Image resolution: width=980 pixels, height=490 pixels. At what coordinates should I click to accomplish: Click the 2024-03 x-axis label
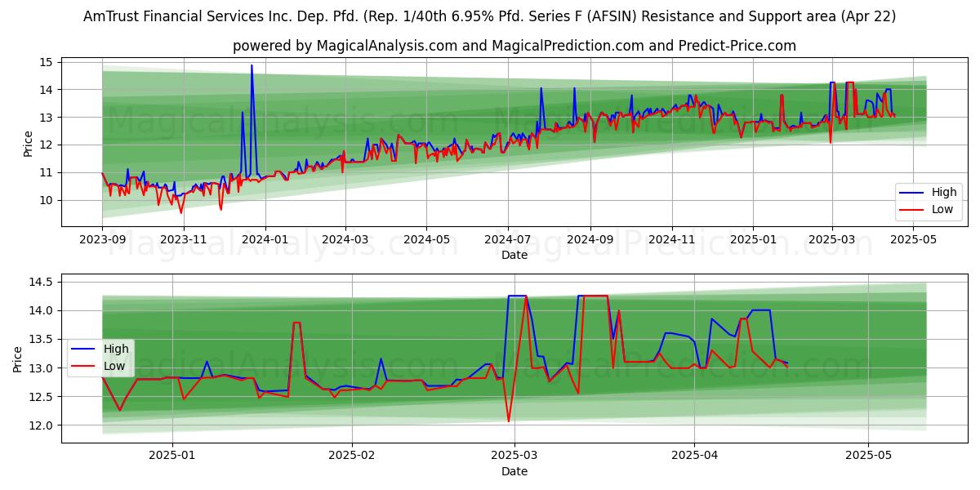pos(345,241)
